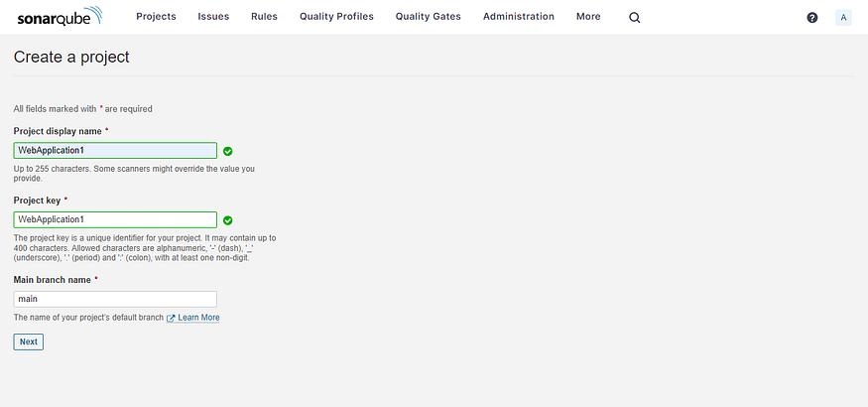The width and height of the screenshot is (868, 407).
Task: Expand the More menu in navigation
Action: click(588, 17)
